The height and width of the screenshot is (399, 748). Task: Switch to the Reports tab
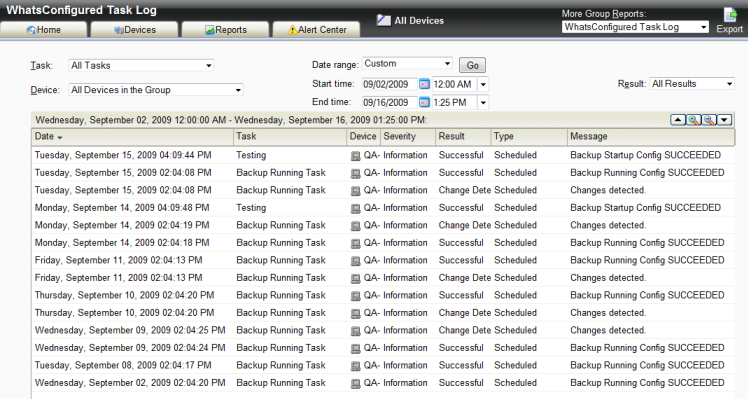(x=226, y=30)
